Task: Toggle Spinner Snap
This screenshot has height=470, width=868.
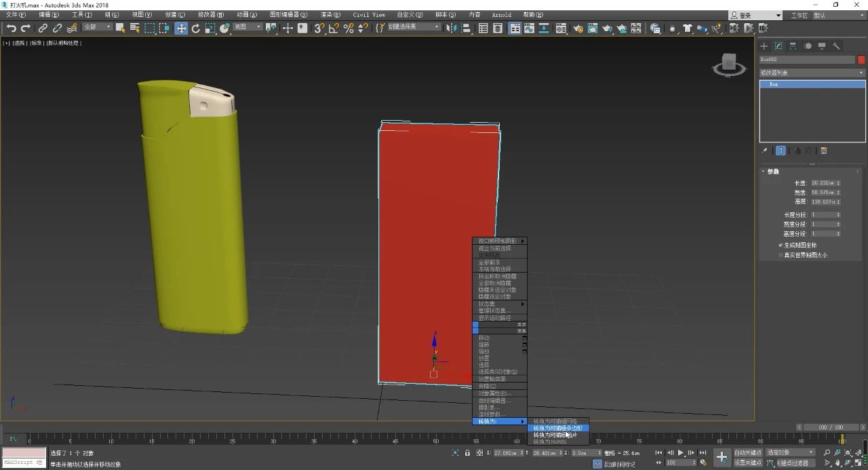Action: coord(363,28)
